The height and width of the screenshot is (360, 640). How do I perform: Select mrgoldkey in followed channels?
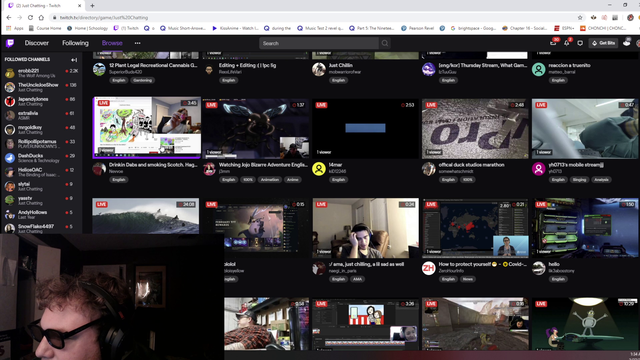41,129
